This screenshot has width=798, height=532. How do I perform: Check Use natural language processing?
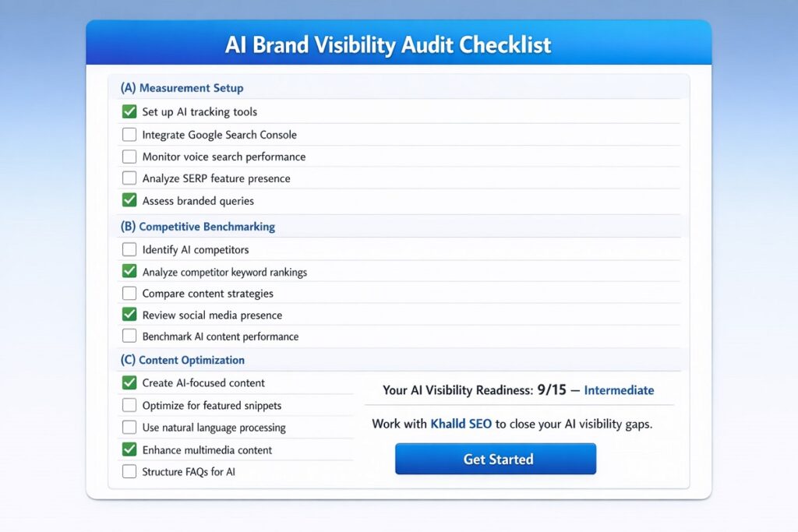129,427
